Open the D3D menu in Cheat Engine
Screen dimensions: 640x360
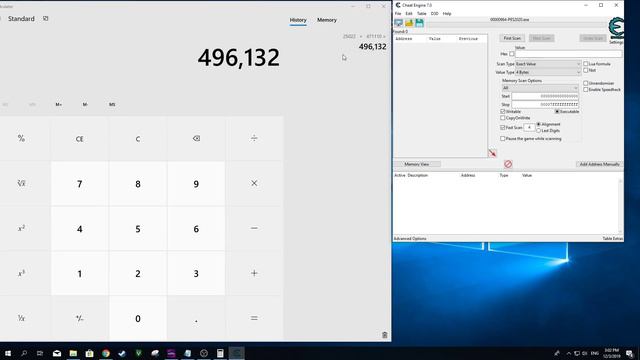(x=434, y=13)
